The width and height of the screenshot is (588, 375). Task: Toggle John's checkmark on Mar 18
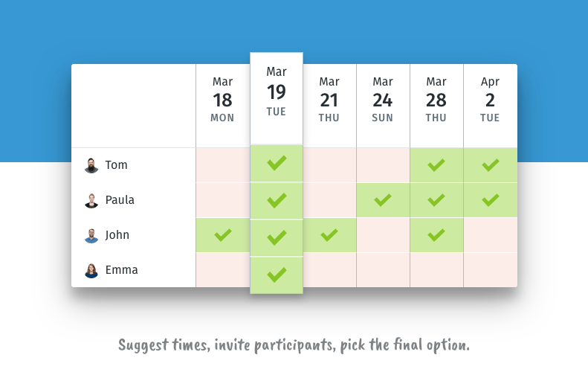[x=223, y=235]
